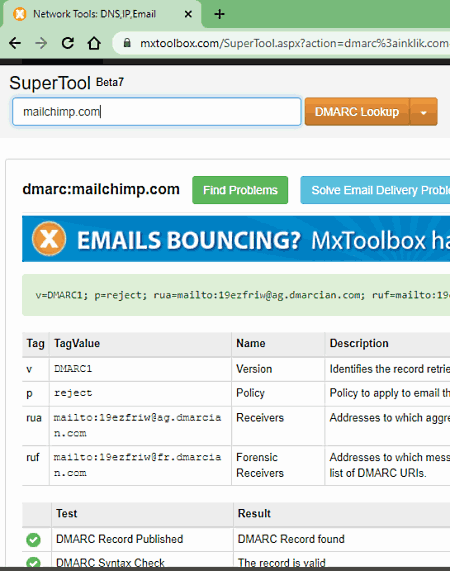Click Solve Email Delivery Problems button
Screen dimensions: 450x571
click(x=375, y=190)
